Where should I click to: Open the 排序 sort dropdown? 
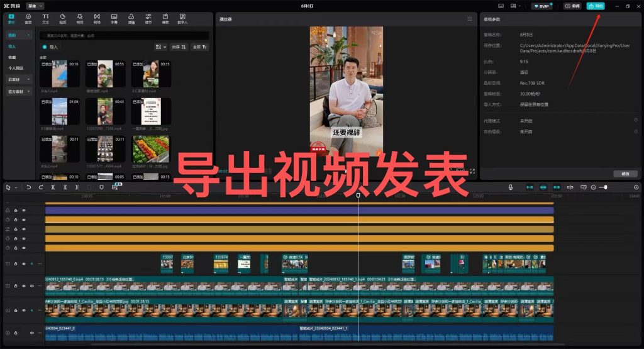click(x=179, y=47)
